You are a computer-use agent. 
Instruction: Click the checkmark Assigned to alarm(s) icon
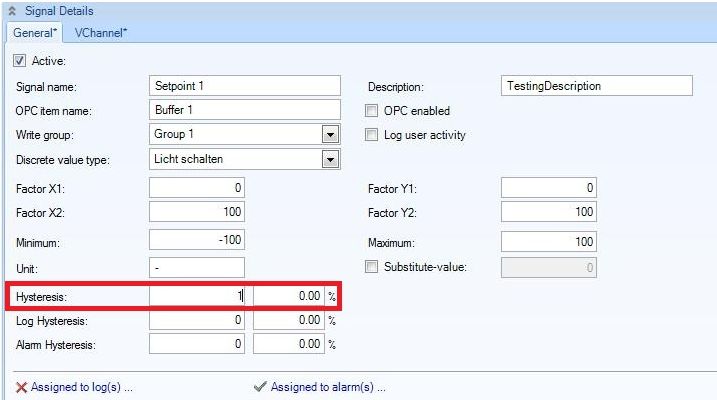260,387
